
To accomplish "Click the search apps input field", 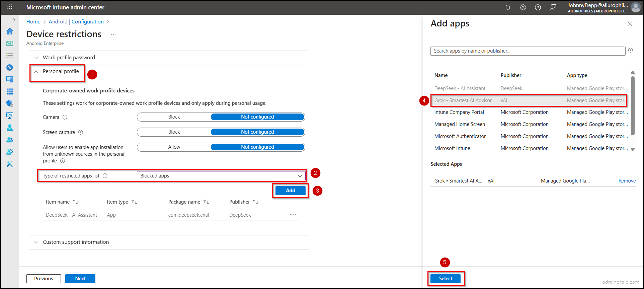I will click(528, 51).
